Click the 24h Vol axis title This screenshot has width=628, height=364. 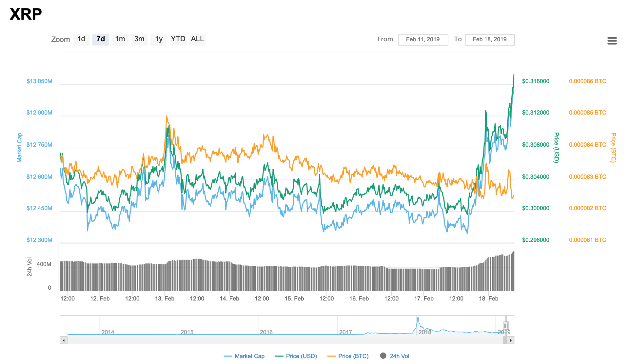tap(29, 267)
